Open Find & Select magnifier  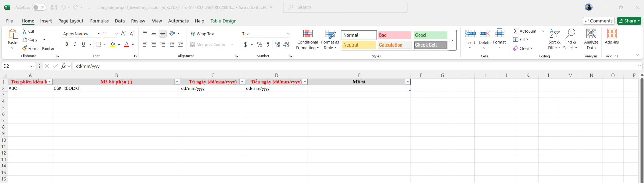point(570,34)
